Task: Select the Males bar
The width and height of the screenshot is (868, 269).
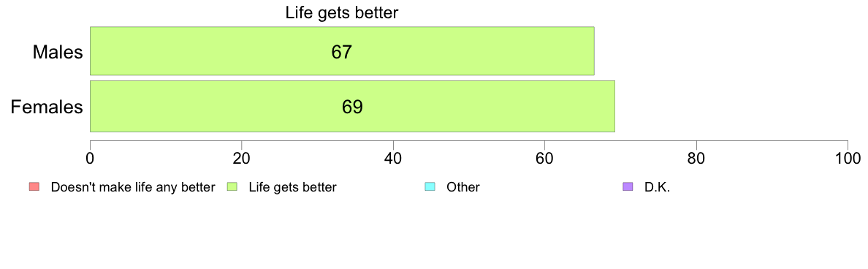Action: point(342,51)
